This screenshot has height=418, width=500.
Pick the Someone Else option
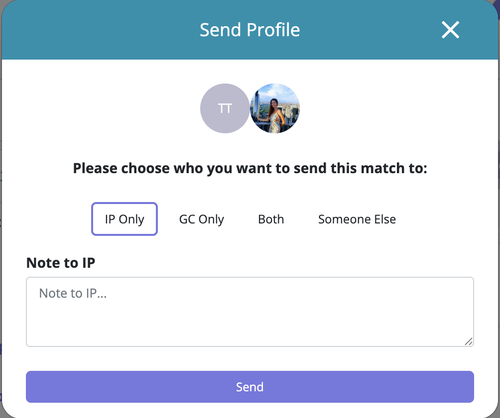point(357,219)
